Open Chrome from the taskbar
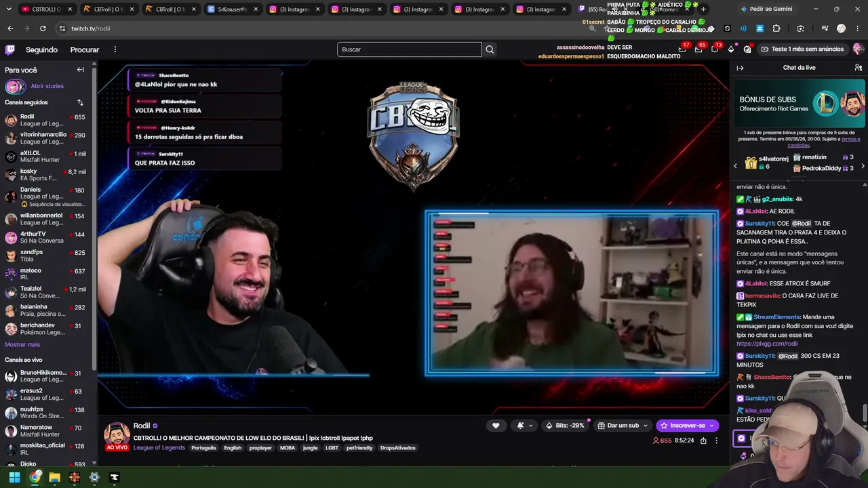 (35, 477)
